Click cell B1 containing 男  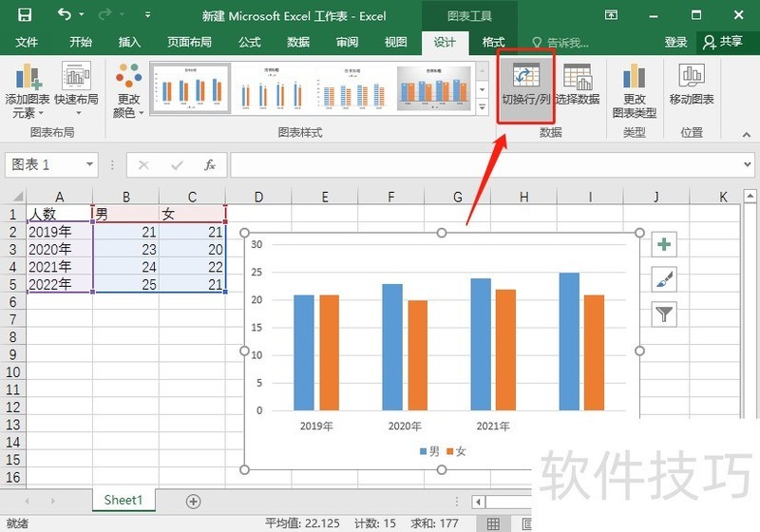[126, 214]
